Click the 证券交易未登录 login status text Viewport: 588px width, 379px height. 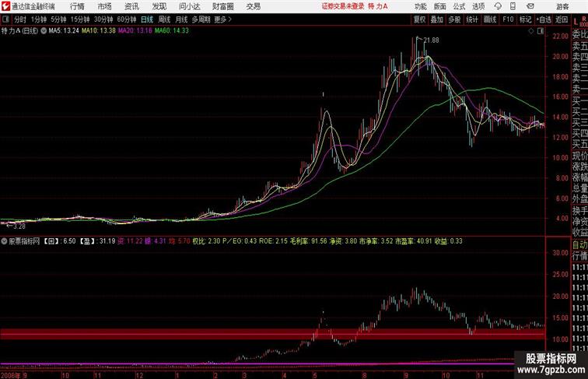(x=343, y=6)
